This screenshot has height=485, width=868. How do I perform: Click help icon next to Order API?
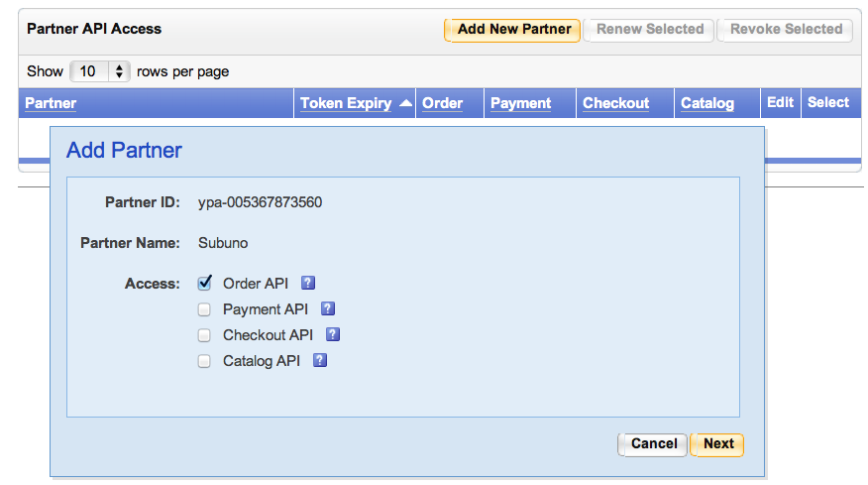[x=308, y=284]
